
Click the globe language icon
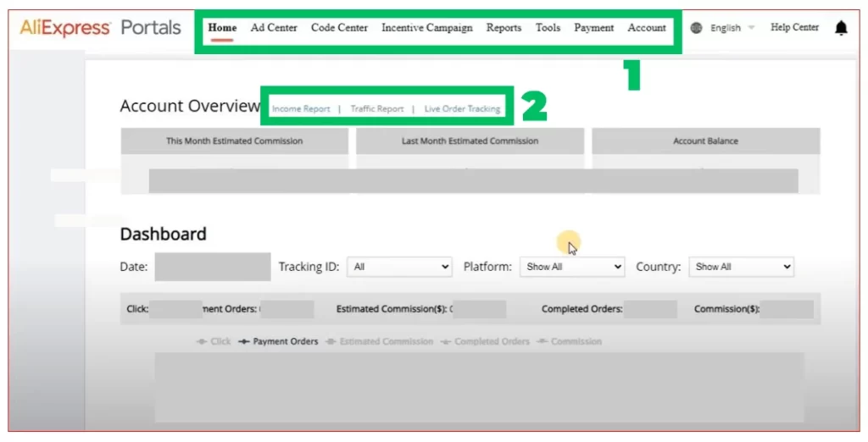pyautogui.click(x=697, y=28)
